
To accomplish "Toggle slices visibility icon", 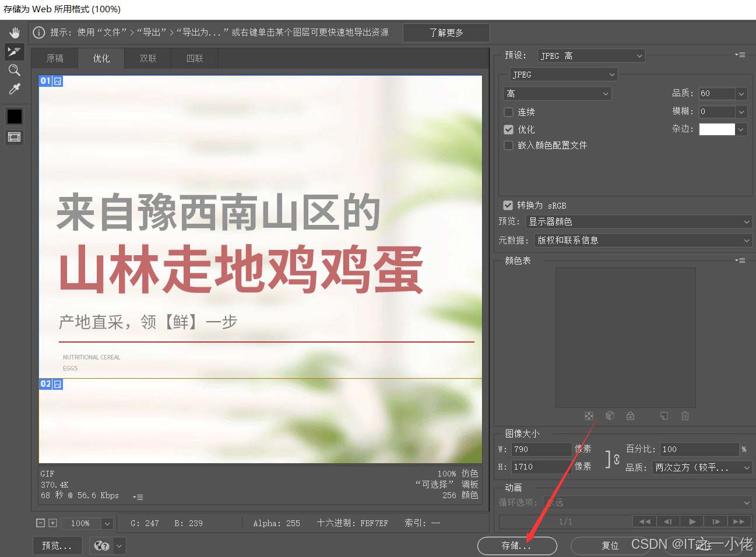I will 14,137.
